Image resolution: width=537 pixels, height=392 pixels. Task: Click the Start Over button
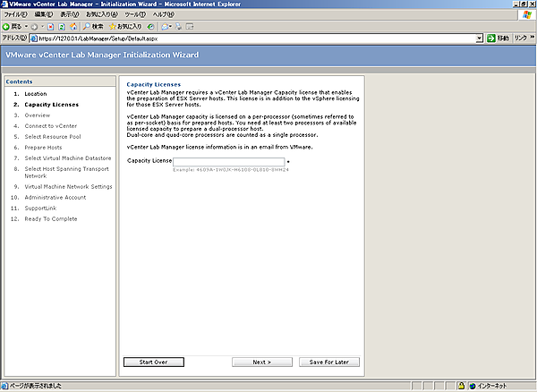pos(154,362)
